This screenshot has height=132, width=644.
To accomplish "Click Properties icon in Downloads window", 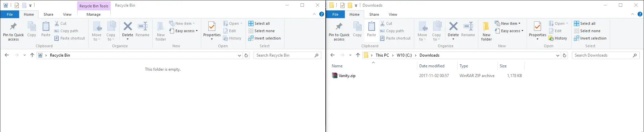I will pos(538,26).
